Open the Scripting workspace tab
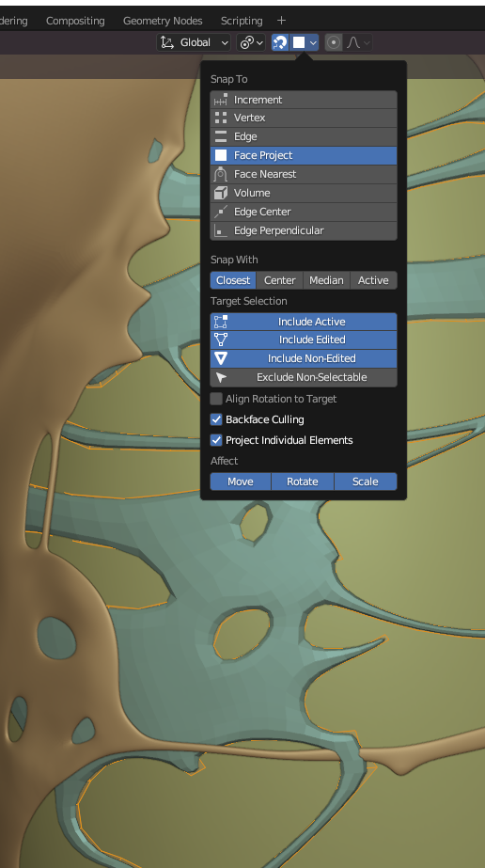 242,21
